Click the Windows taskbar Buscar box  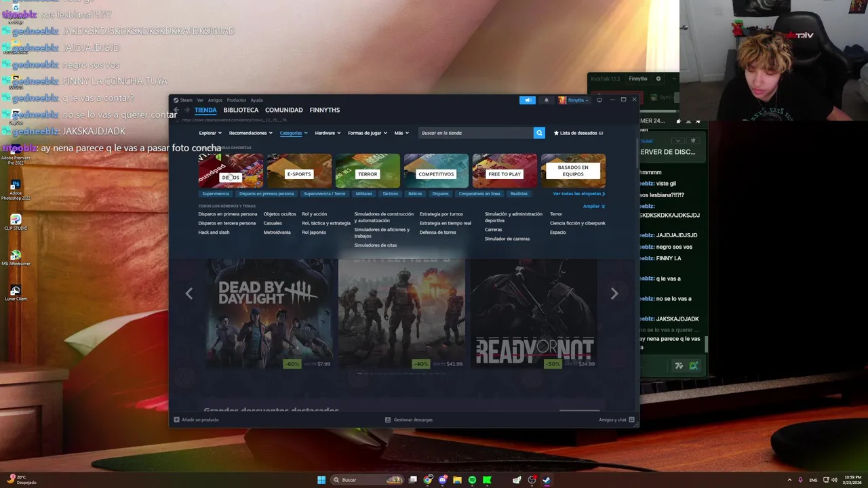(366, 480)
